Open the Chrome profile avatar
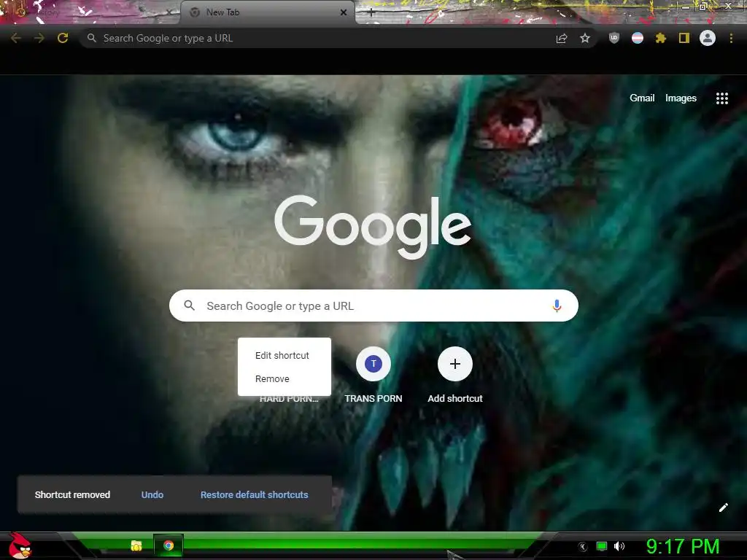This screenshot has height=560, width=747. click(708, 38)
